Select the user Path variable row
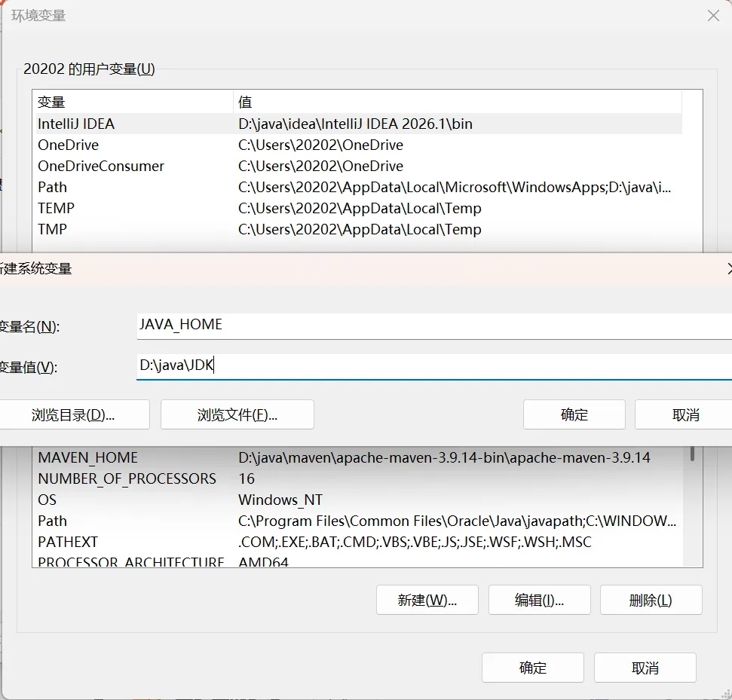This screenshot has height=700, width=732. tap(359, 187)
